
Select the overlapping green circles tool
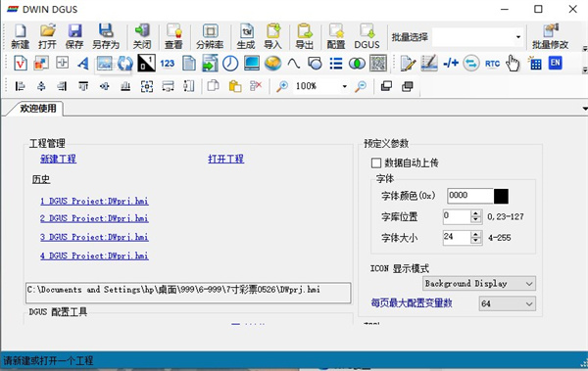tap(357, 64)
